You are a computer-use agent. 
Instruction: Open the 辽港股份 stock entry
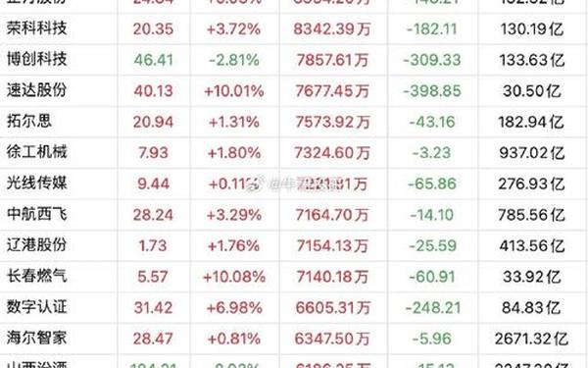[37, 245]
